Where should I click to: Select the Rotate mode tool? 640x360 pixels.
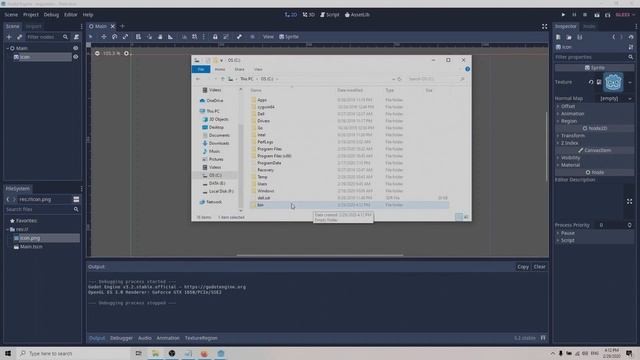click(x=115, y=37)
